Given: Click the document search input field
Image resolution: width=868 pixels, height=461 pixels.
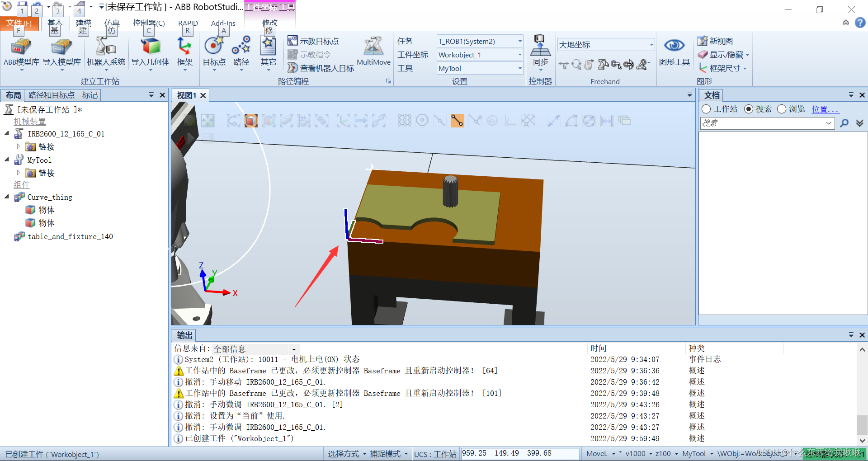Looking at the screenshot, I should pos(767,123).
